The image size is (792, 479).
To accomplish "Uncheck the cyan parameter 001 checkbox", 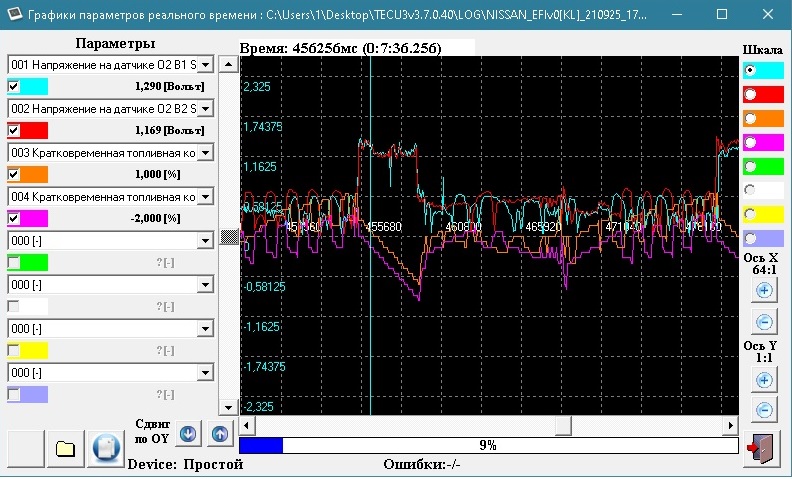I will pyautogui.click(x=14, y=86).
